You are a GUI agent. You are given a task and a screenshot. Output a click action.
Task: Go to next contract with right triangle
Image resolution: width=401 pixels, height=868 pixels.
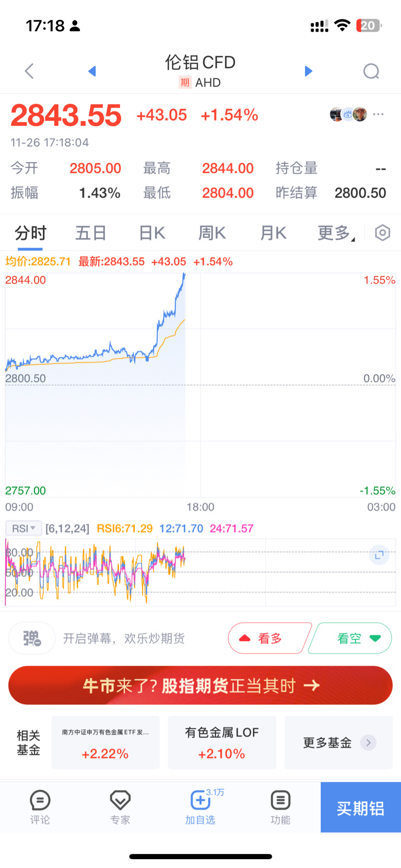309,71
